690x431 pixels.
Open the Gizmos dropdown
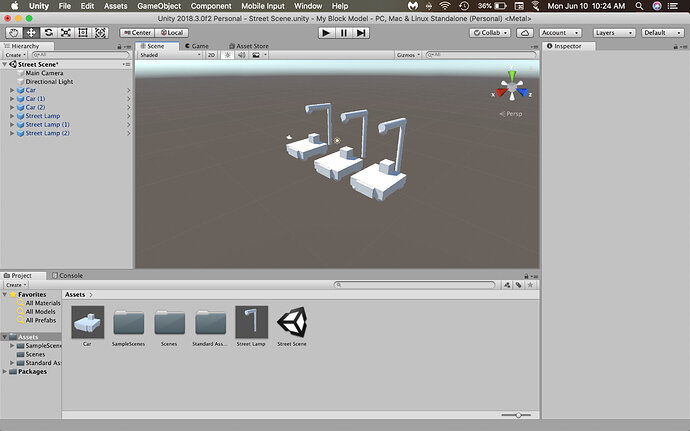[408, 55]
